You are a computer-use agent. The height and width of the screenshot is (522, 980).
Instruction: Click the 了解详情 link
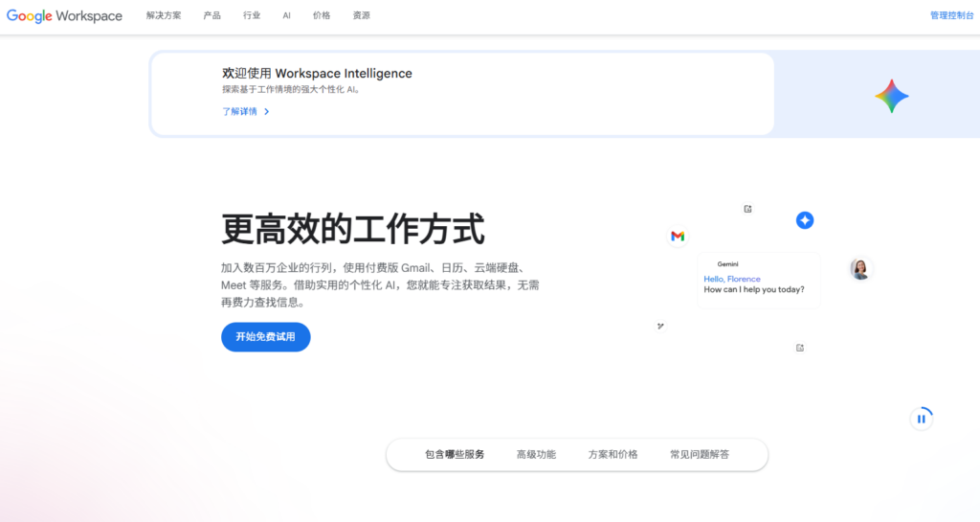(239, 111)
